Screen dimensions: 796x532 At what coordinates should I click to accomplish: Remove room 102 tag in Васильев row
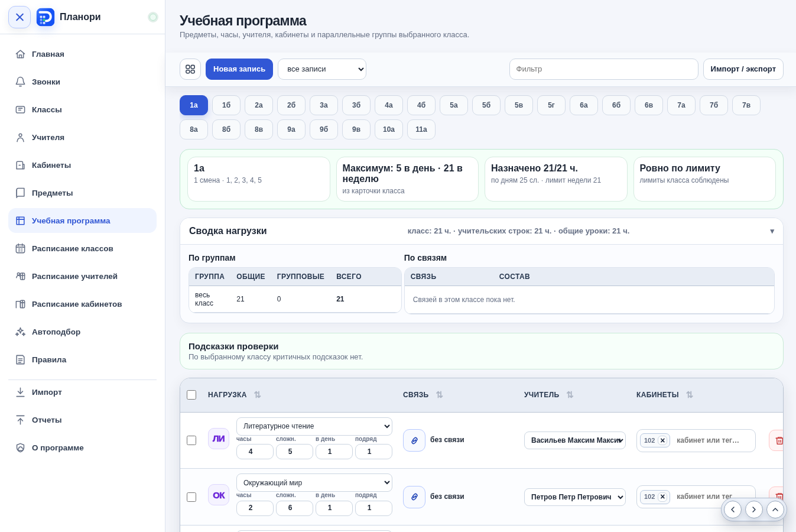tap(662, 440)
